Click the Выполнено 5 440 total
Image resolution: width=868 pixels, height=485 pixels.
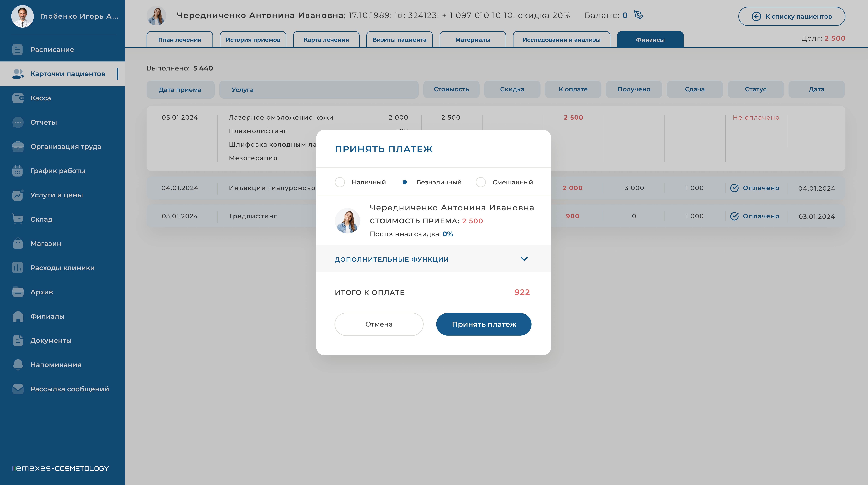pyautogui.click(x=180, y=68)
